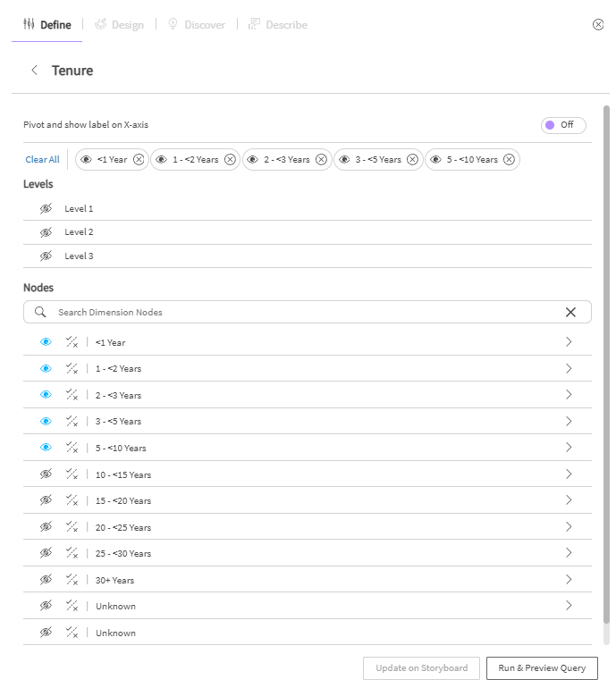Show Level 1 using its eye icon
The height and width of the screenshot is (688, 616).
coord(46,208)
